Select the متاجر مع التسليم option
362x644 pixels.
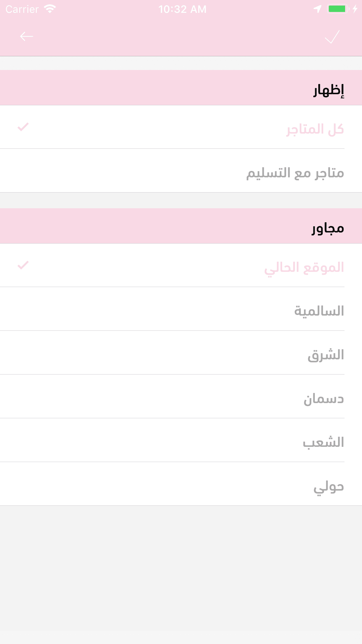point(295,173)
